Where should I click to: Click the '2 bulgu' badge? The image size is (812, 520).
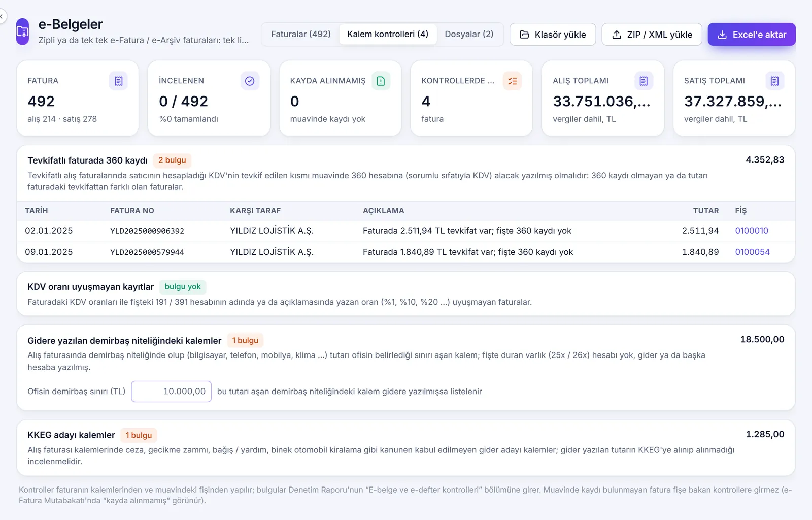point(172,160)
